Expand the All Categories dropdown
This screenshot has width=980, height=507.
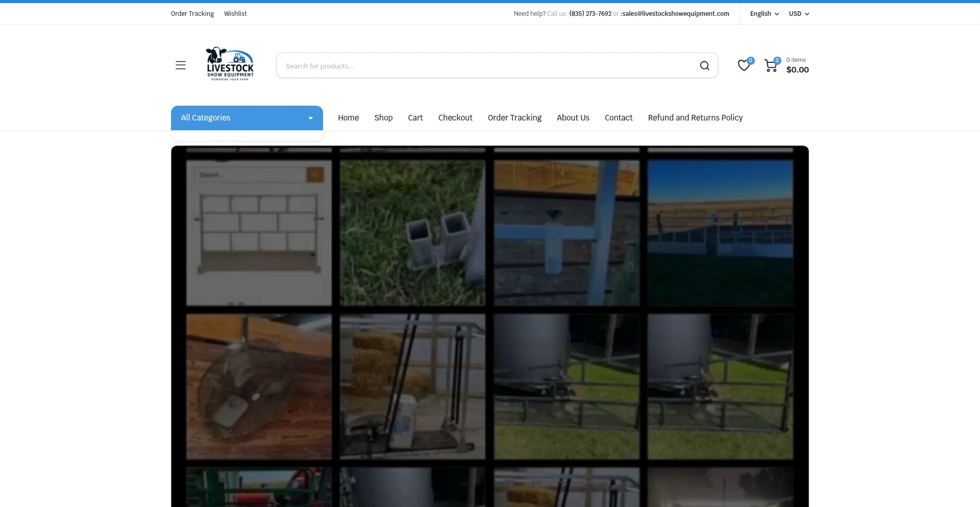click(247, 118)
